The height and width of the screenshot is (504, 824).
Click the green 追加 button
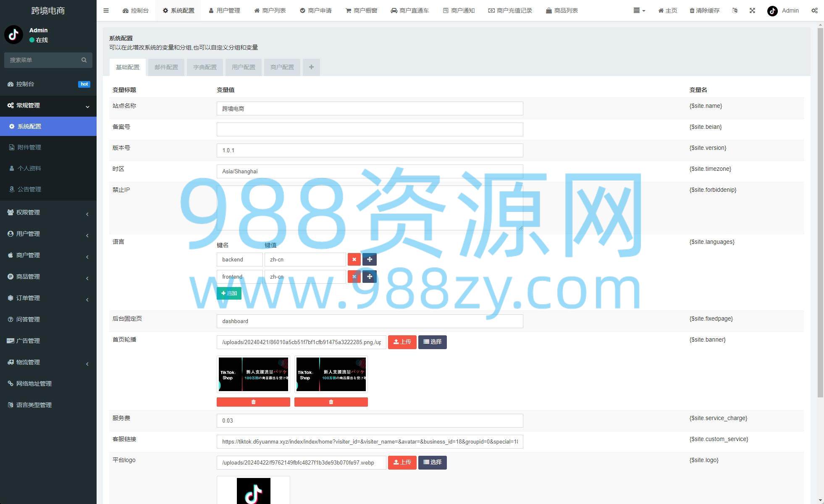pos(229,293)
